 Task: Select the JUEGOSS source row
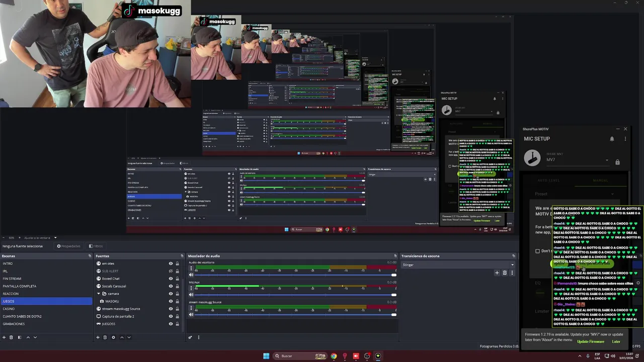(x=138, y=324)
